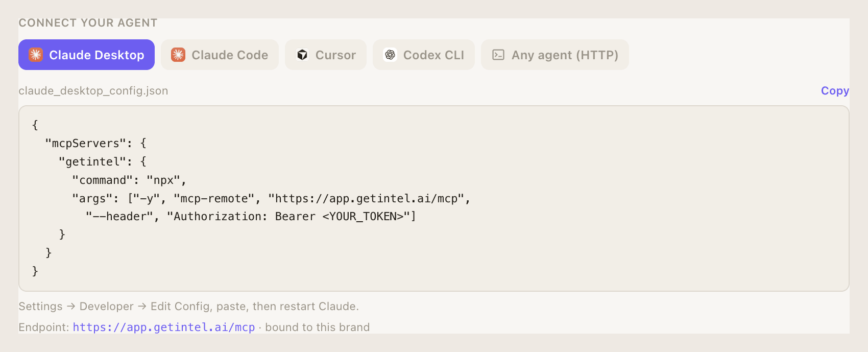Screen dimensions: 868x352
Task: Switch to the Codex CLI tab
Action: 424,55
